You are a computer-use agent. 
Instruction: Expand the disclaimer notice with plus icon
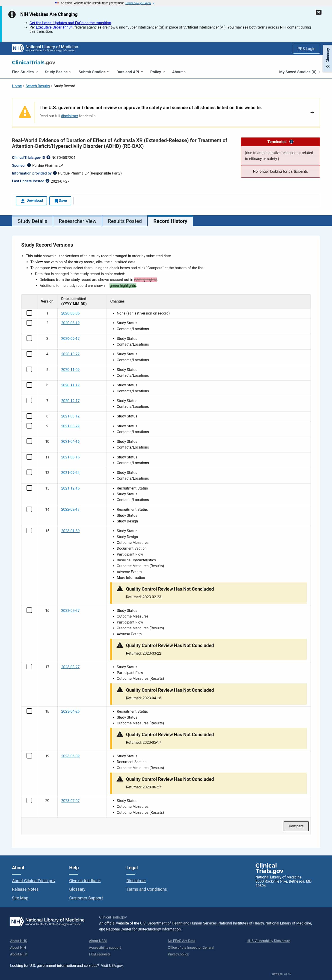(x=312, y=112)
